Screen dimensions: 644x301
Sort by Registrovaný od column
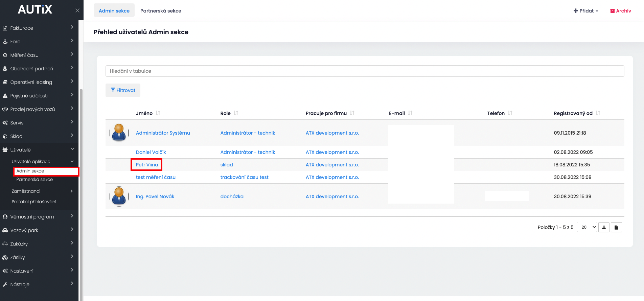(598, 113)
